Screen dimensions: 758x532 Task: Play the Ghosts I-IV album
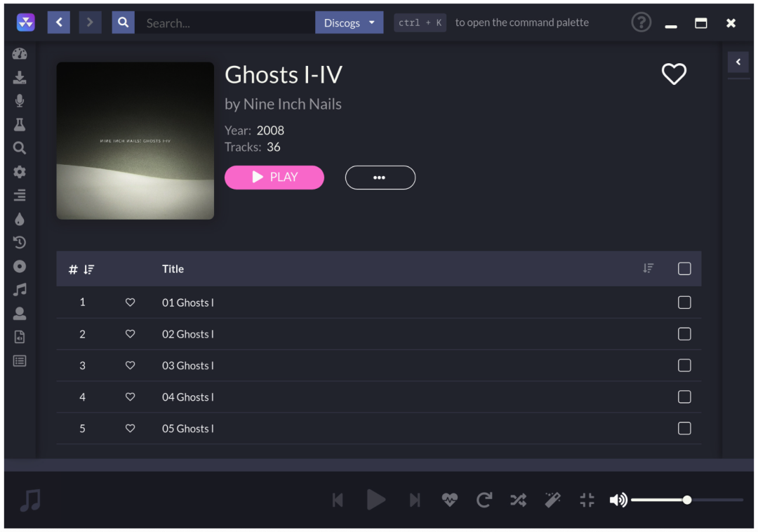274,178
